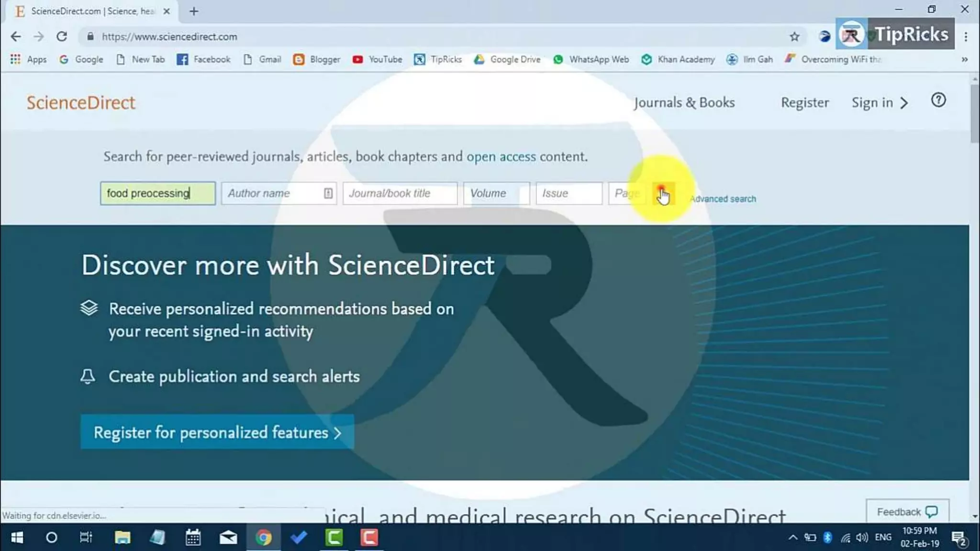Show hidden system tray icons chevron
980x551 pixels.
[x=792, y=538]
